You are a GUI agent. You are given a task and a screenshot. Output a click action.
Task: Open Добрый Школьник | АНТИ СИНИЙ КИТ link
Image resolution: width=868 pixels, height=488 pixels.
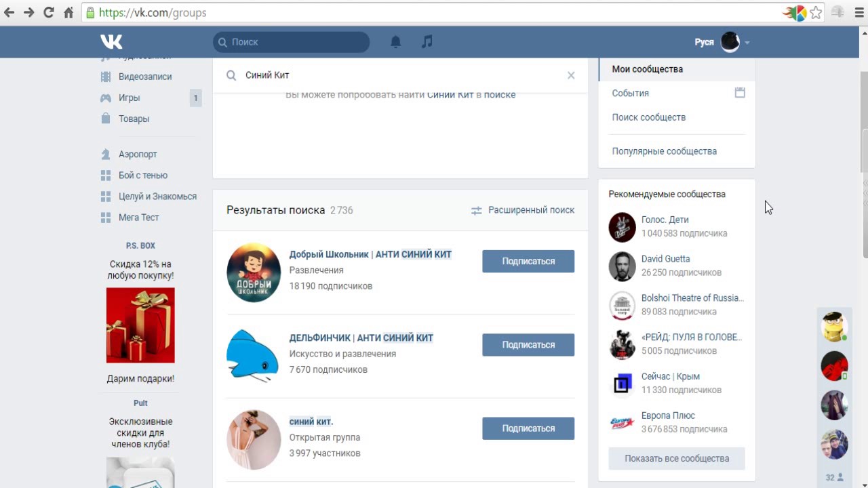coord(370,254)
